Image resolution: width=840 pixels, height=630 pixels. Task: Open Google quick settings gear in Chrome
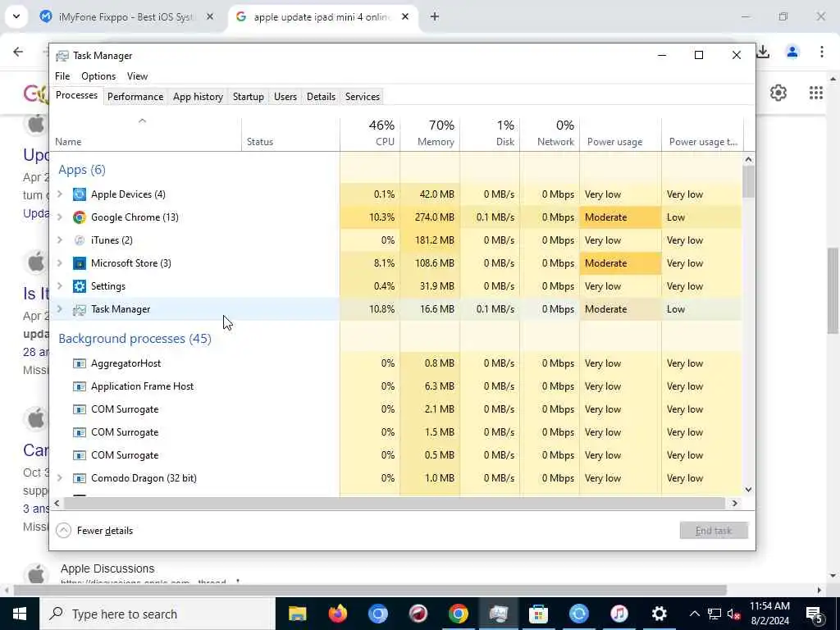click(778, 93)
